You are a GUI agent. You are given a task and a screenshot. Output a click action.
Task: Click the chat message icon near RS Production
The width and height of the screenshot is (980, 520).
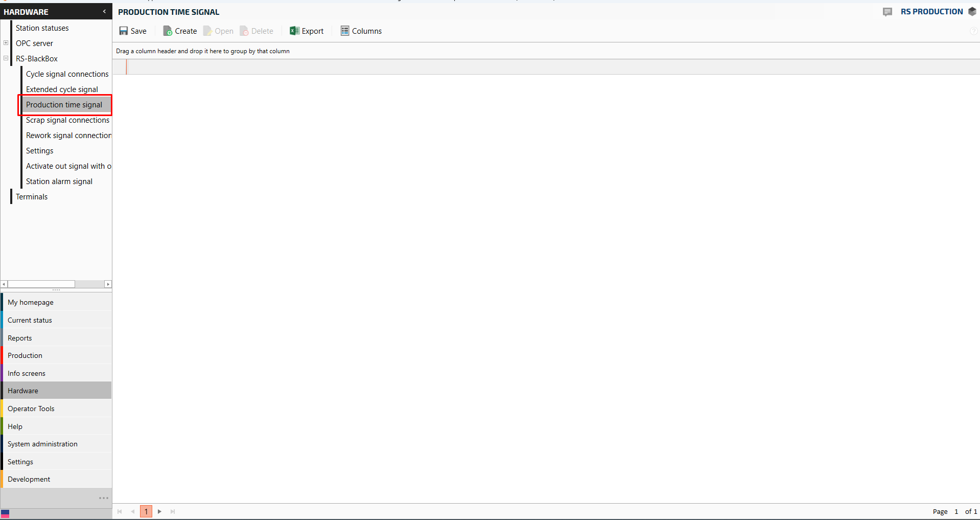[887, 12]
